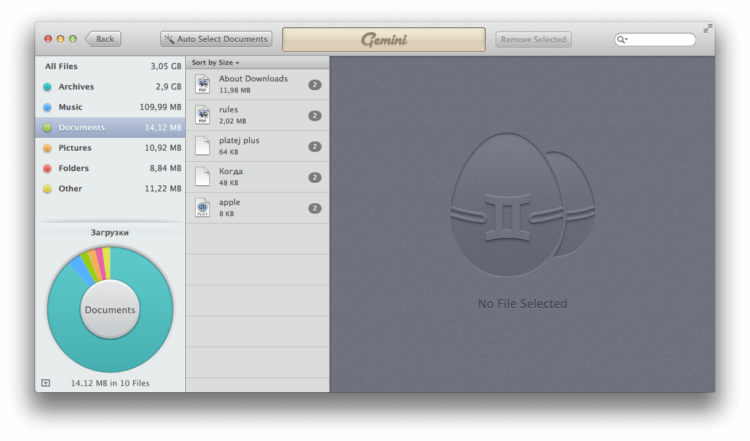
Task: Click duplicate count badge for rules
Action: 315,116
